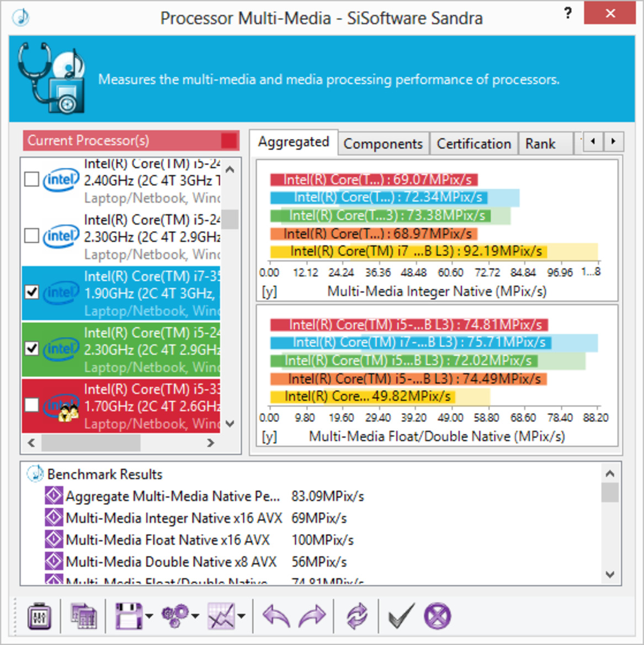
Task: Click the processor list scroll right arrow
Action: 211,443
